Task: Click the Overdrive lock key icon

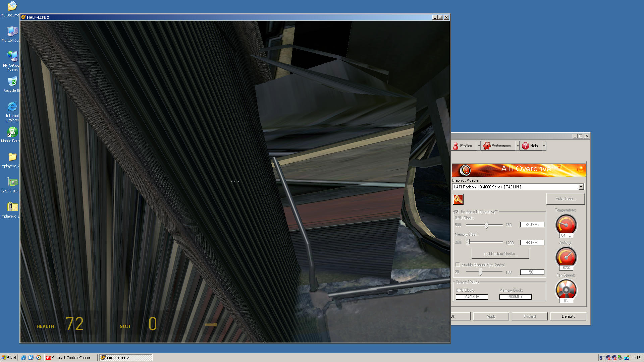Action: [458, 199]
